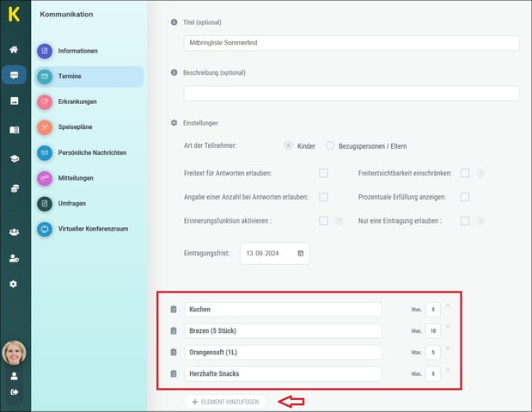Toggle Prozentuale Erfüllung anzeigen checkbox
Viewport: 532px width, 412px height.
point(465,197)
